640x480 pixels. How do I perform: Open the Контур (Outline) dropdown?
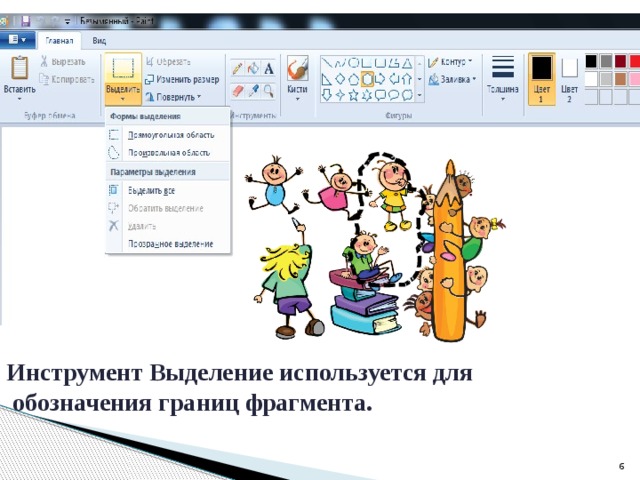pos(450,62)
